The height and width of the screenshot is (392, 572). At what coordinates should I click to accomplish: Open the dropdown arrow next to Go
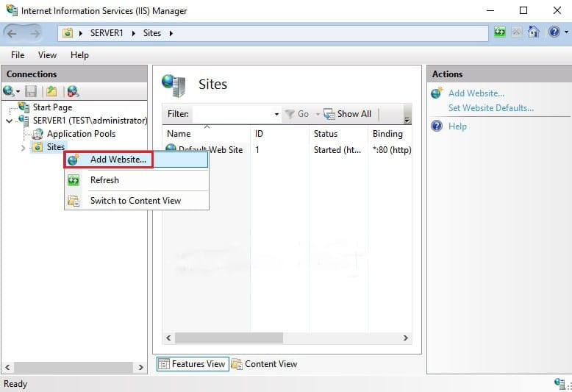pos(318,115)
